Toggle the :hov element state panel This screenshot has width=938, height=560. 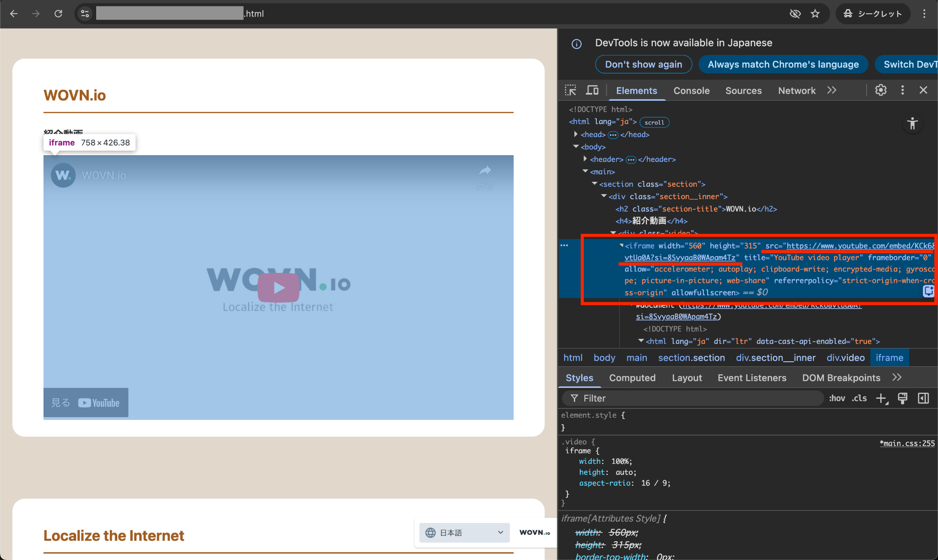point(837,398)
